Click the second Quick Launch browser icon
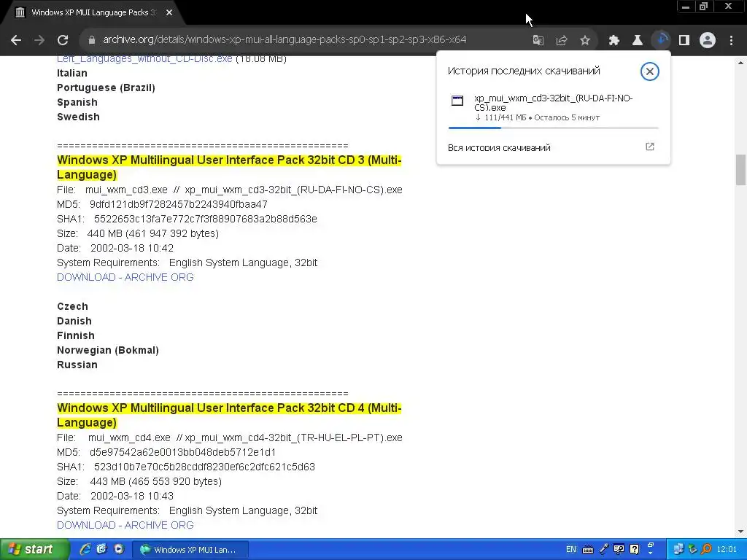This screenshot has height=560, width=747. 101,549
